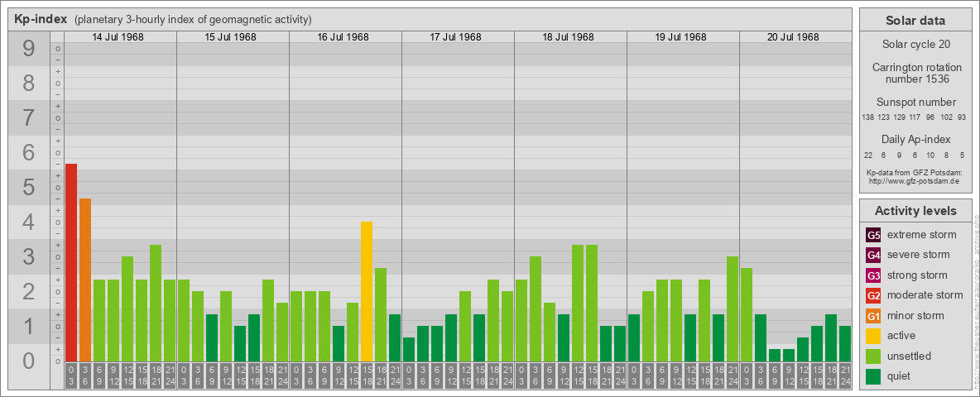Click the Carrington rotation number 1536 text
This screenshot has height=397, width=980.
(917, 73)
